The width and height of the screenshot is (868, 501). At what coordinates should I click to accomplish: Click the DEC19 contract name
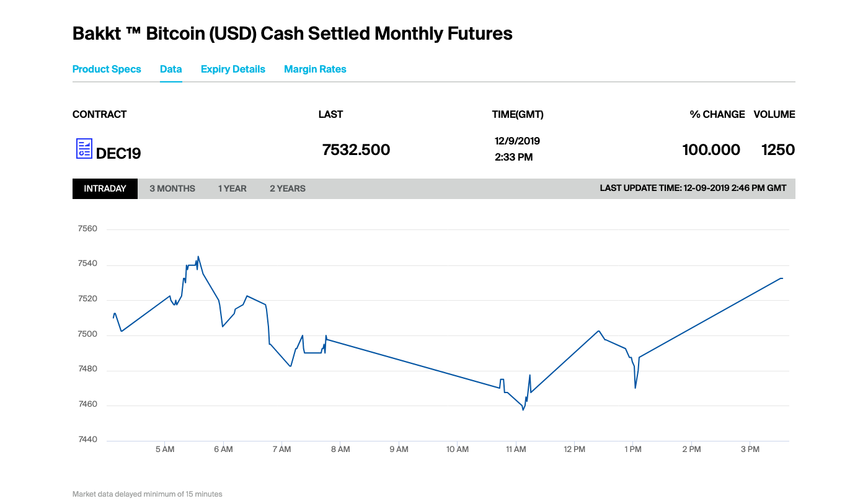click(118, 153)
